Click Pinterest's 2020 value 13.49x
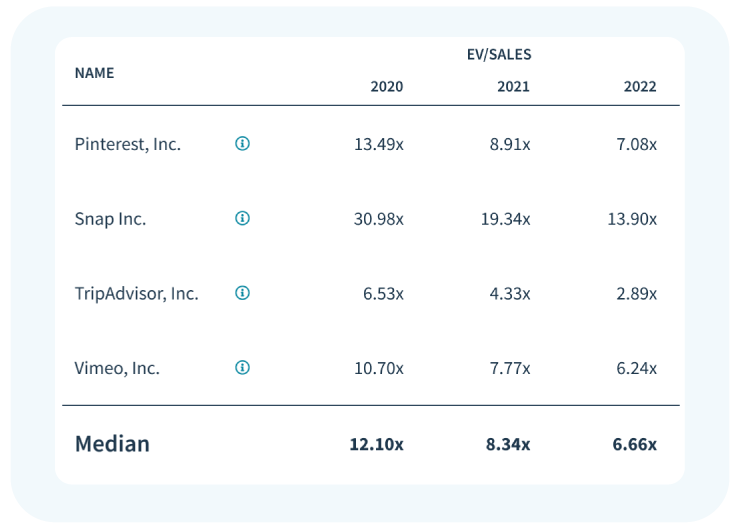Image resolution: width=740 pixels, height=530 pixels. [x=378, y=144]
